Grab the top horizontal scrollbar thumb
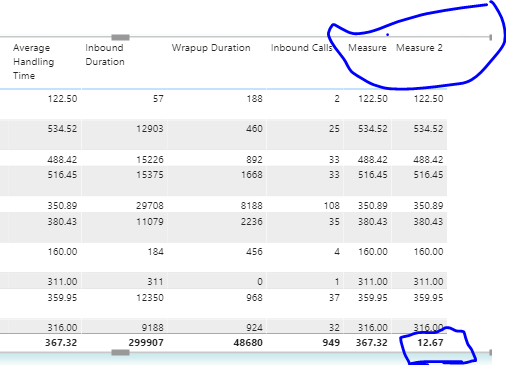 coord(120,37)
